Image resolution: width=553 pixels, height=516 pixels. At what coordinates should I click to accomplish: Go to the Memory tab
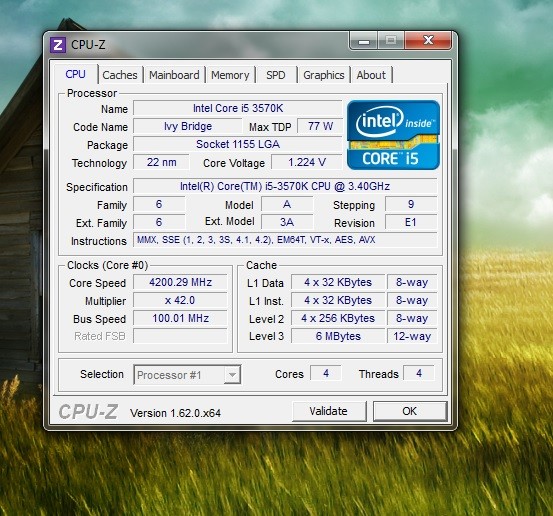click(230, 75)
